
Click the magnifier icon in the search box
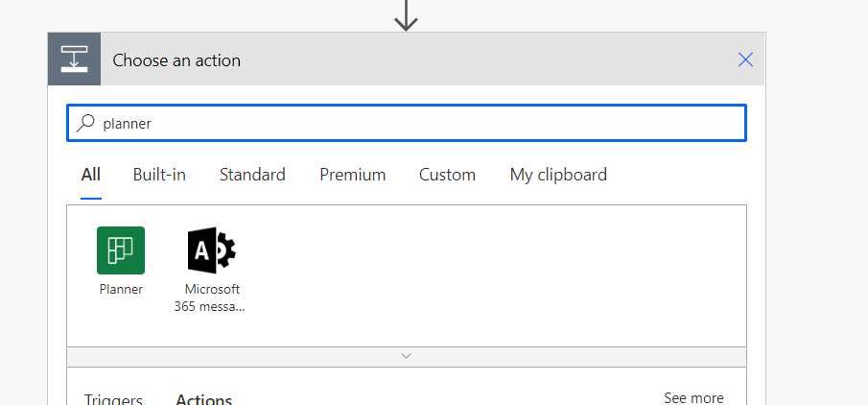pos(86,123)
